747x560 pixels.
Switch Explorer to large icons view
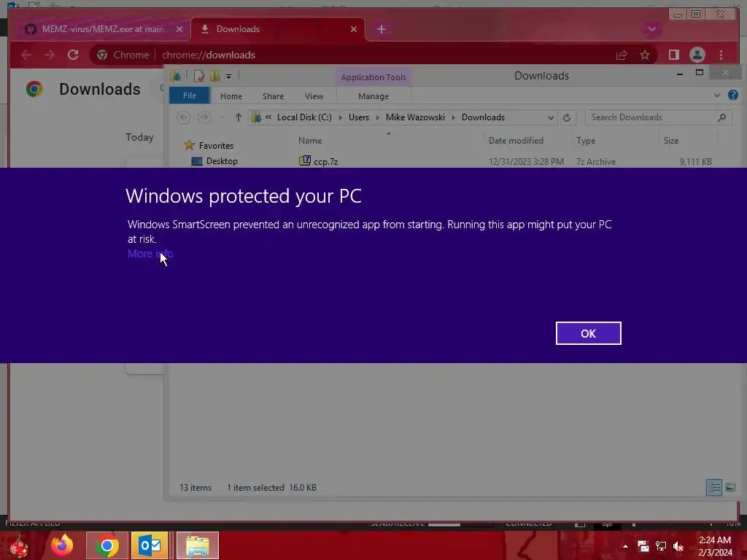coord(729,487)
